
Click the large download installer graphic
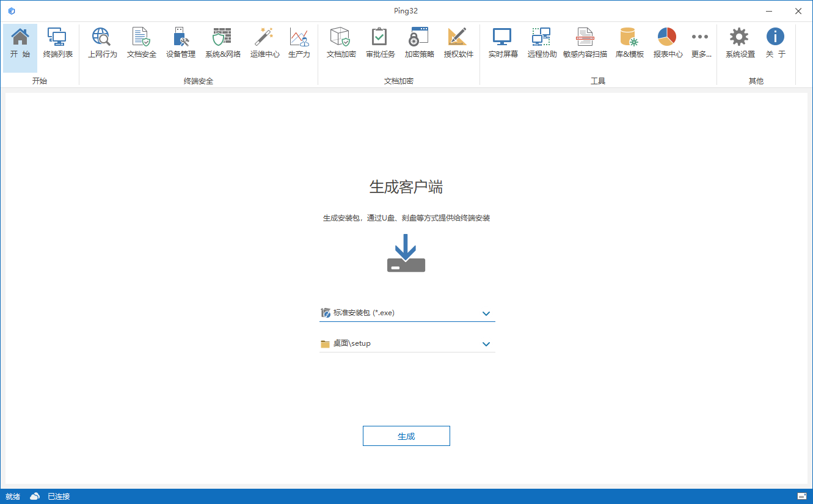pos(406,253)
